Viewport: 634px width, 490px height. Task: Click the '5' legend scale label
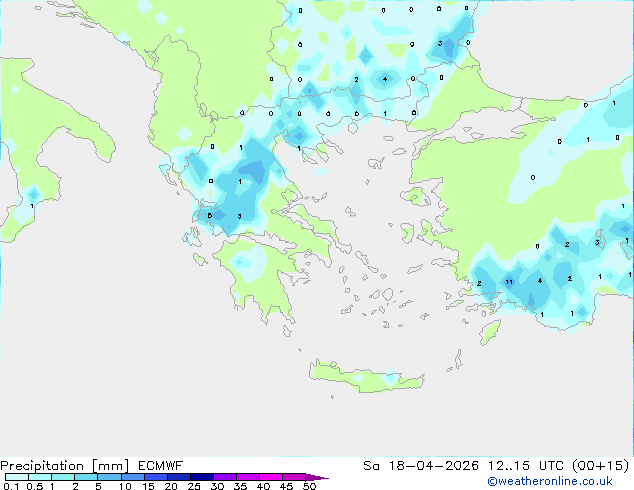(98, 486)
